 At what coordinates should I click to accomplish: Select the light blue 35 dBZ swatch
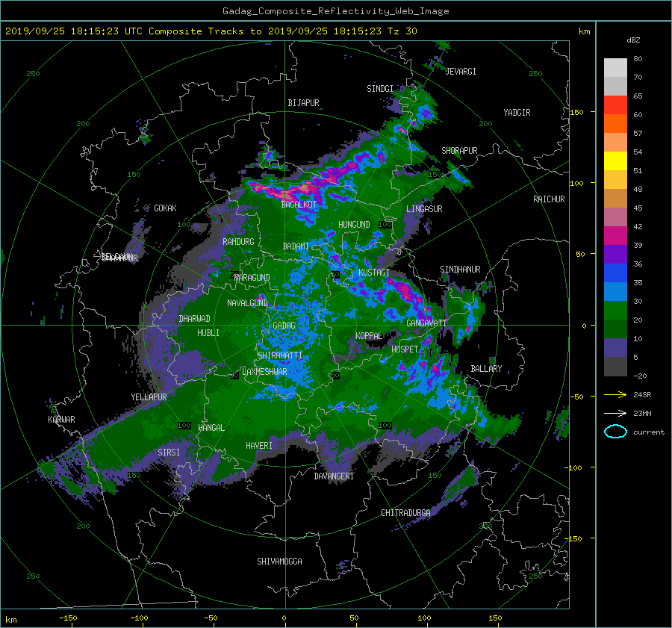(x=615, y=292)
